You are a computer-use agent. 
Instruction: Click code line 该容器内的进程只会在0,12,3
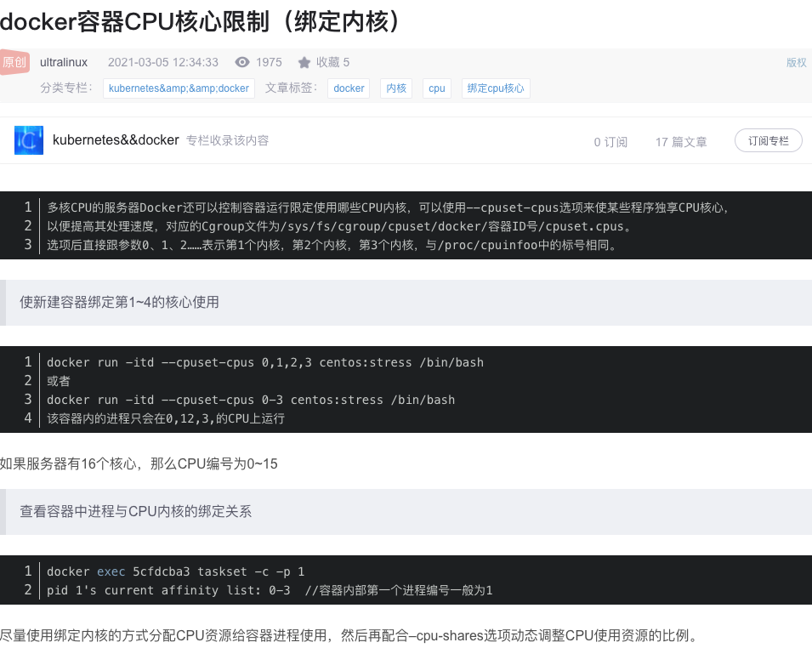pyautogui.click(x=166, y=418)
